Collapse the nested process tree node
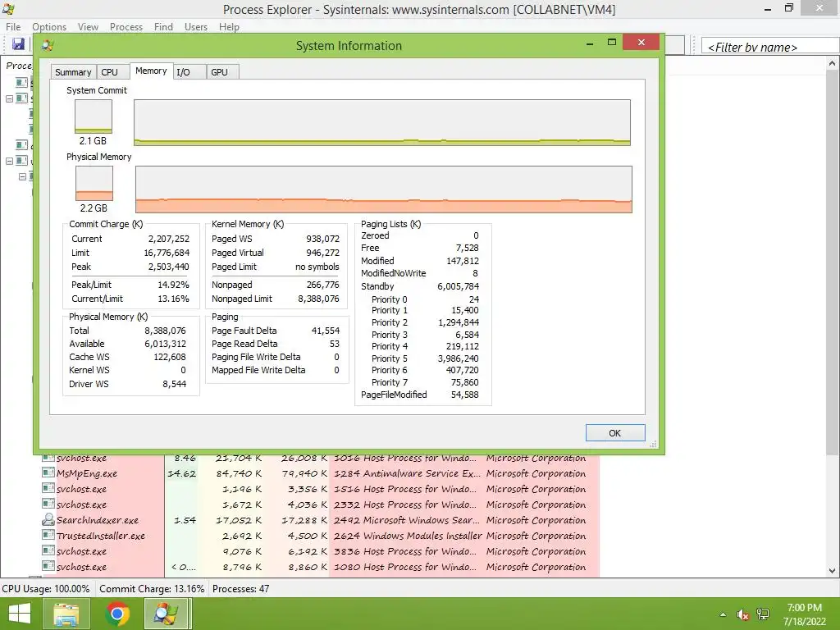This screenshot has height=630, width=840. (x=22, y=176)
